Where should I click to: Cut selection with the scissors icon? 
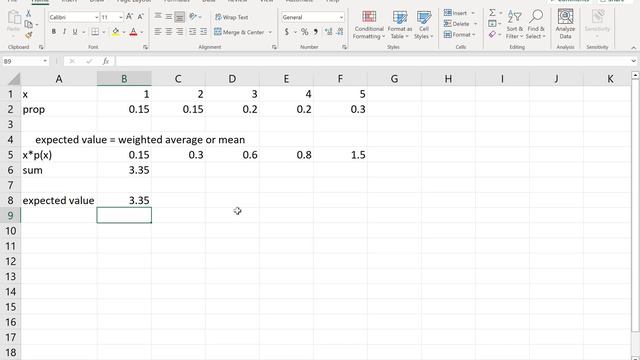pyautogui.click(x=28, y=14)
